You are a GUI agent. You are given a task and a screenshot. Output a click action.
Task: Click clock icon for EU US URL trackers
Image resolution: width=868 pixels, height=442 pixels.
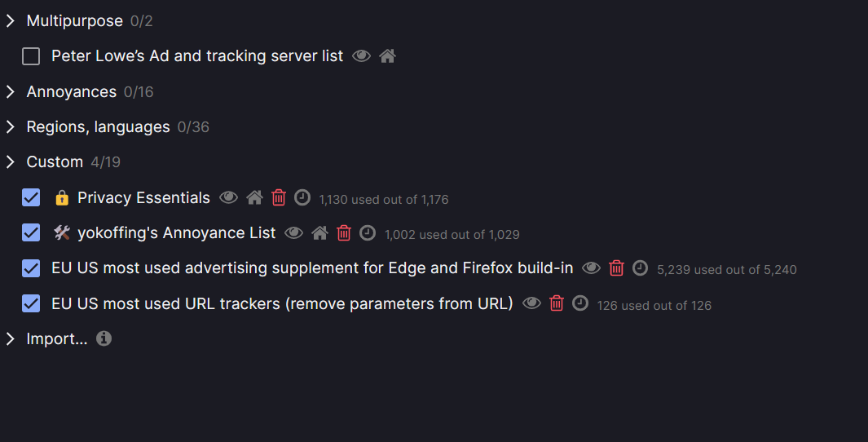[580, 303]
